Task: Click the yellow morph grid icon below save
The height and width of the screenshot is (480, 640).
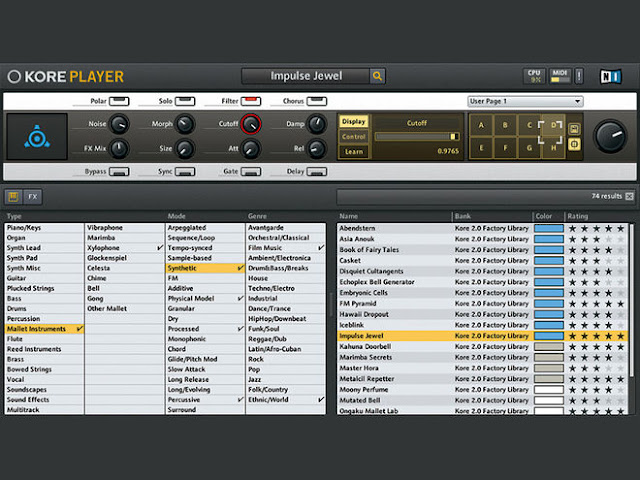Action: (x=574, y=144)
